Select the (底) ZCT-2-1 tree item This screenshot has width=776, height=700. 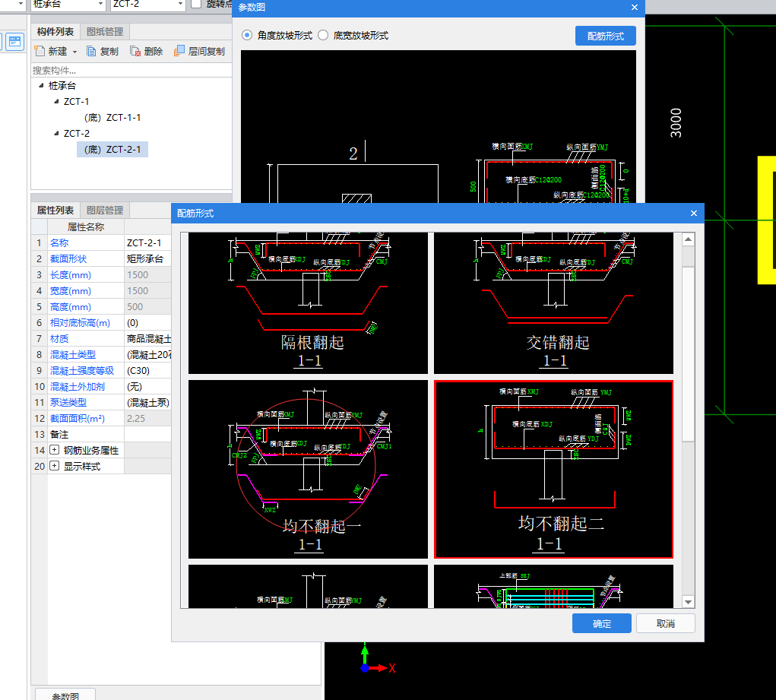pyautogui.click(x=112, y=149)
